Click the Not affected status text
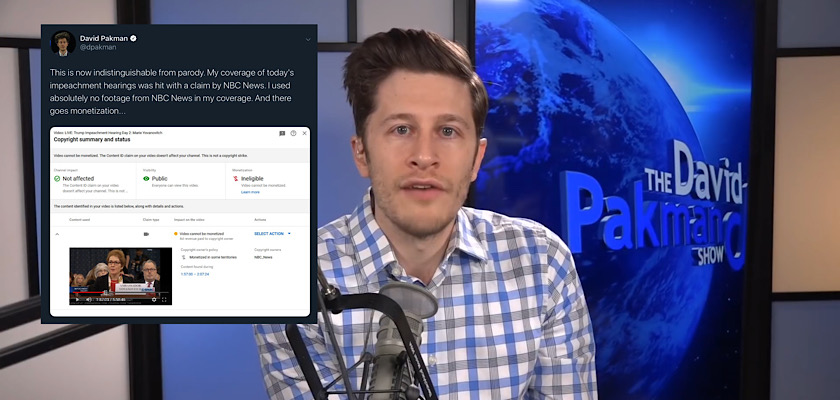 (x=78, y=178)
